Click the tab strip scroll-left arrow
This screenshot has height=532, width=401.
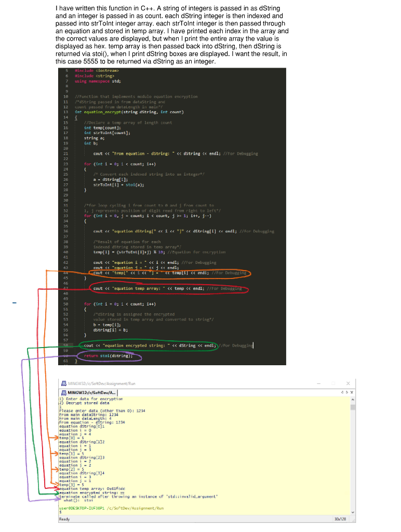[x=342, y=393]
